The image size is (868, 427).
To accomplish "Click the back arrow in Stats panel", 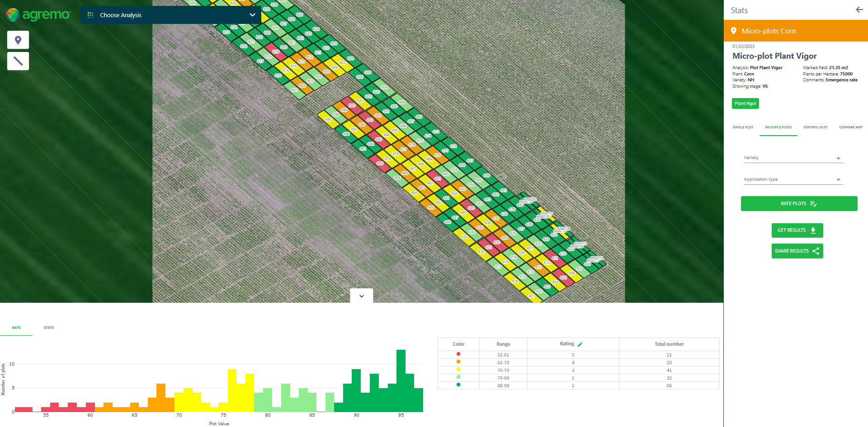I will [x=859, y=10].
